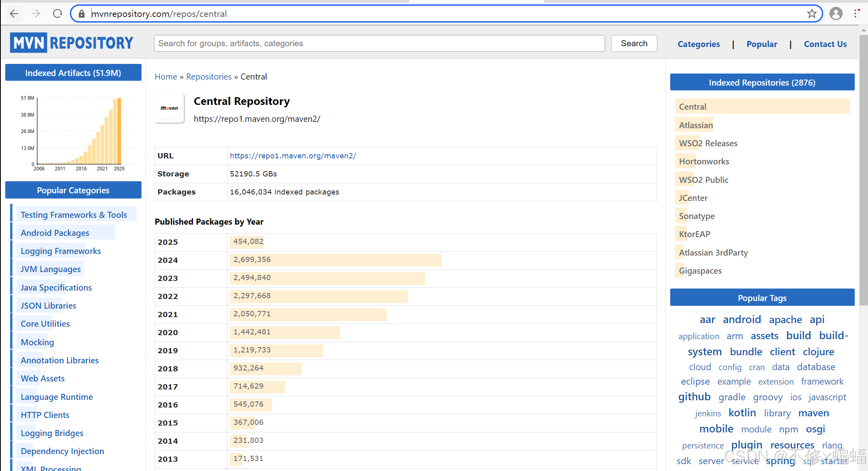
Task: Click the page vertical scrollbar
Action: coord(863,169)
